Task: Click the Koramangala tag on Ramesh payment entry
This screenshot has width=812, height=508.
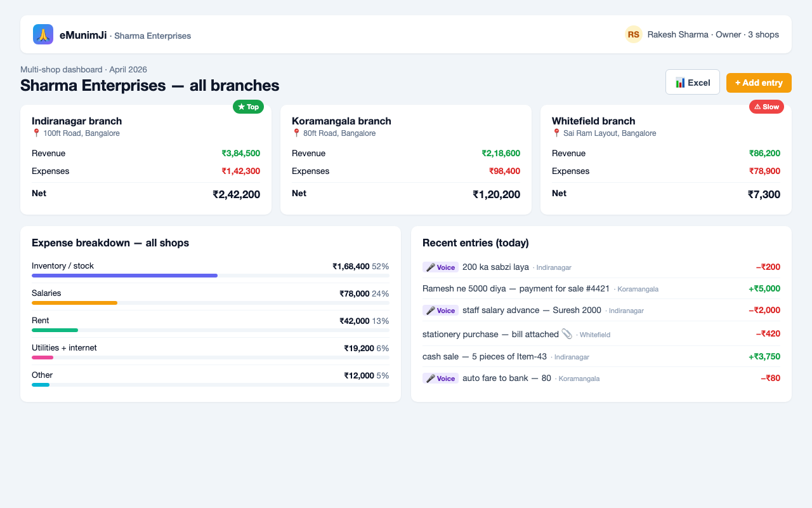Action: (x=638, y=290)
